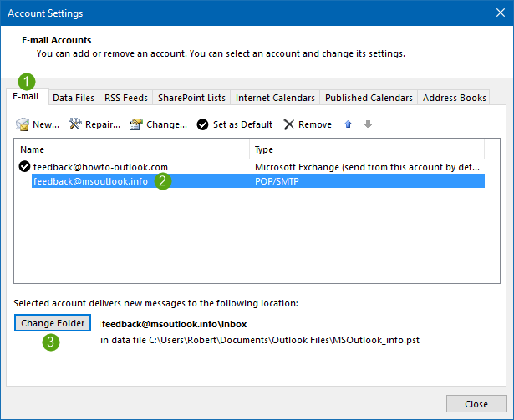Screen dimensions: 514x420
Task: Click the Change... label
Action: pyautogui.click(x=166, y=124)
